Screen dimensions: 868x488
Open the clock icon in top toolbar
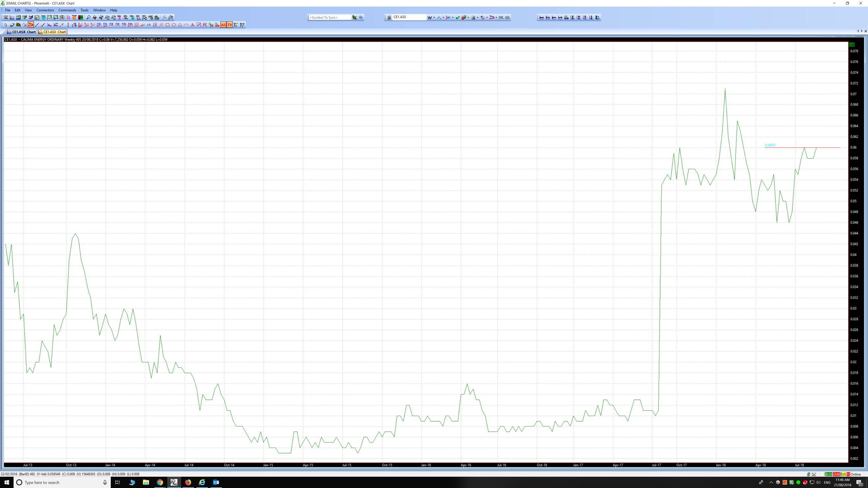pos(43,17)
